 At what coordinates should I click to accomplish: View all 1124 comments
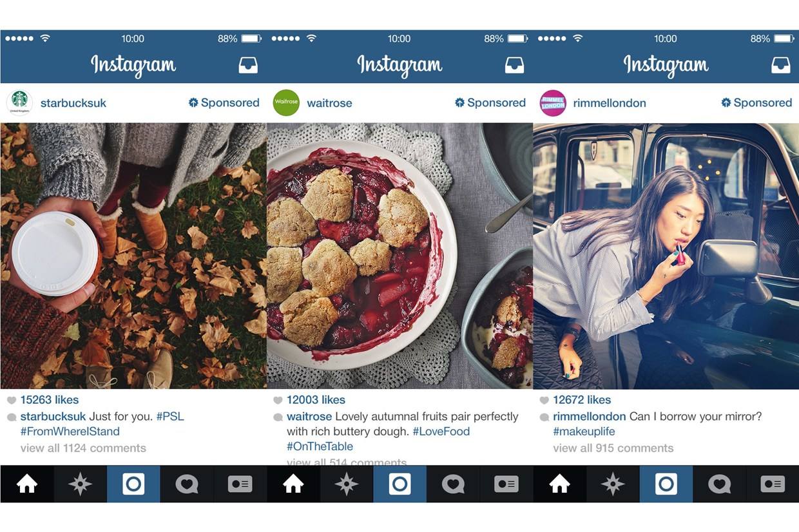tap(83, 448)
